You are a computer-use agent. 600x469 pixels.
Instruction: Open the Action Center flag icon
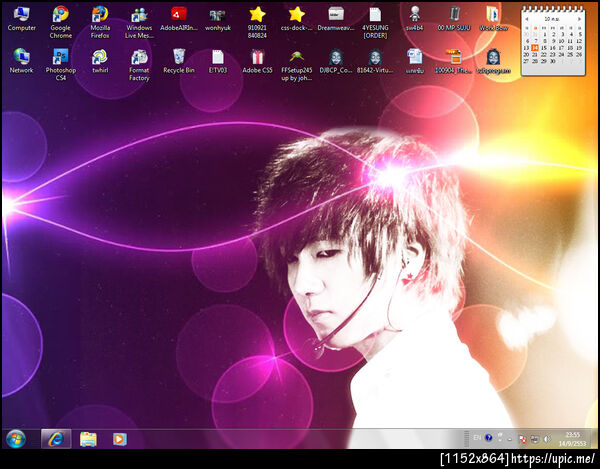(x=522, y=439)
